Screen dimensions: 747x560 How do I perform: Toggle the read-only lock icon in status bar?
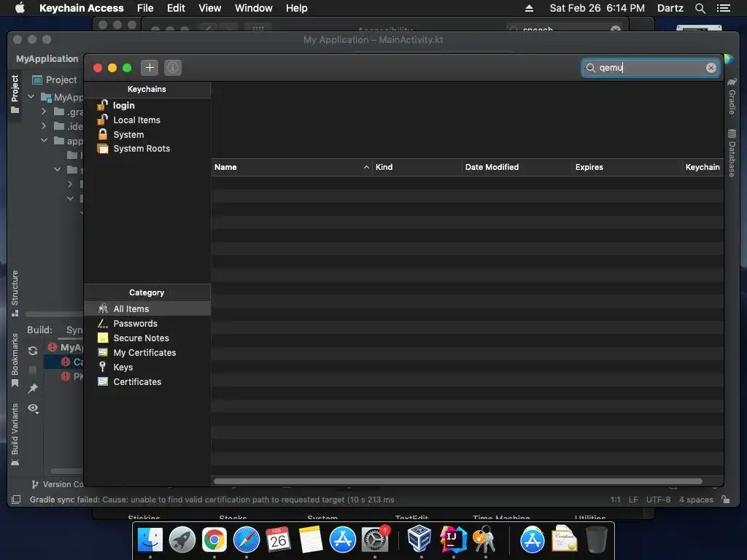pos(725,499)
